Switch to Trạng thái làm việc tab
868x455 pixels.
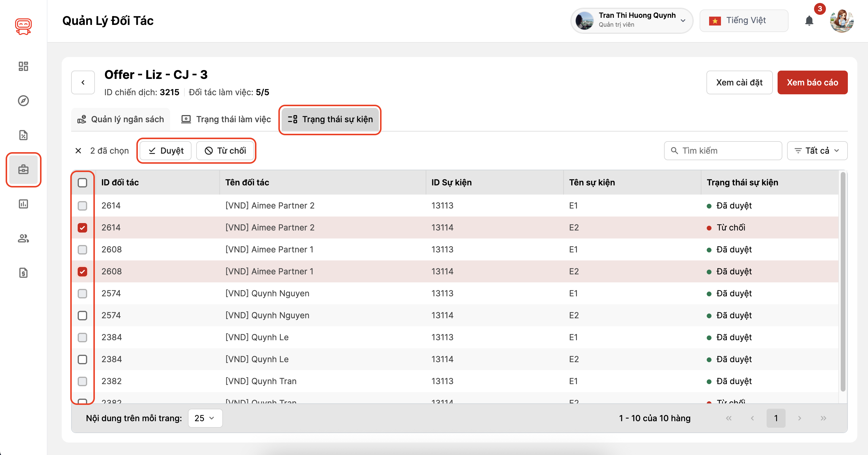pyautogui.click(x=226, y=119)
